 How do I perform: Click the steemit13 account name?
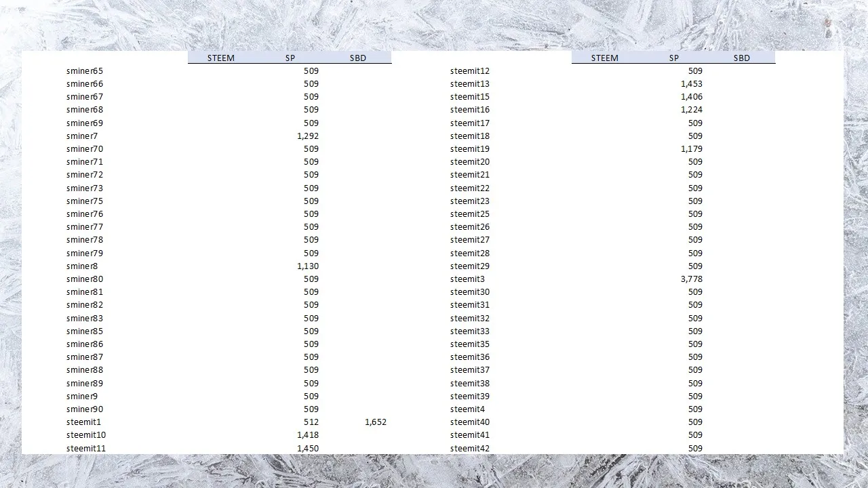[x=470, y=83]
